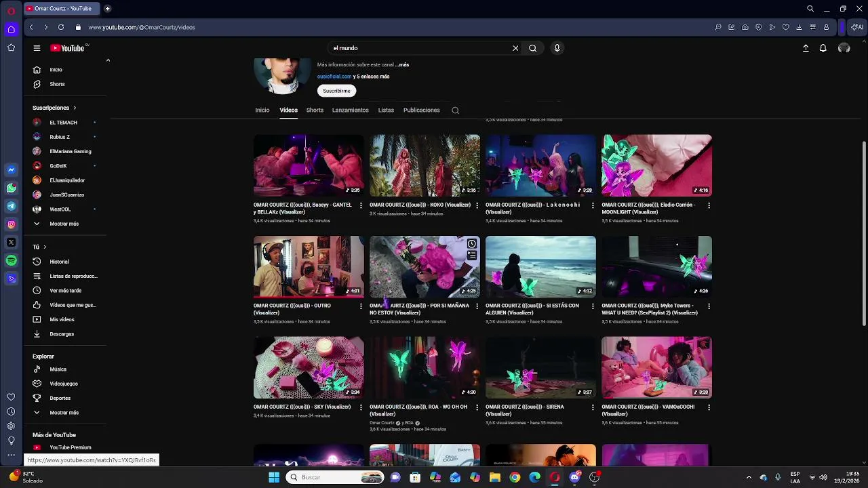Open Telegram in Opera sidebar
868x488 pixels.
pyautogui.click(x=12, y=206)
